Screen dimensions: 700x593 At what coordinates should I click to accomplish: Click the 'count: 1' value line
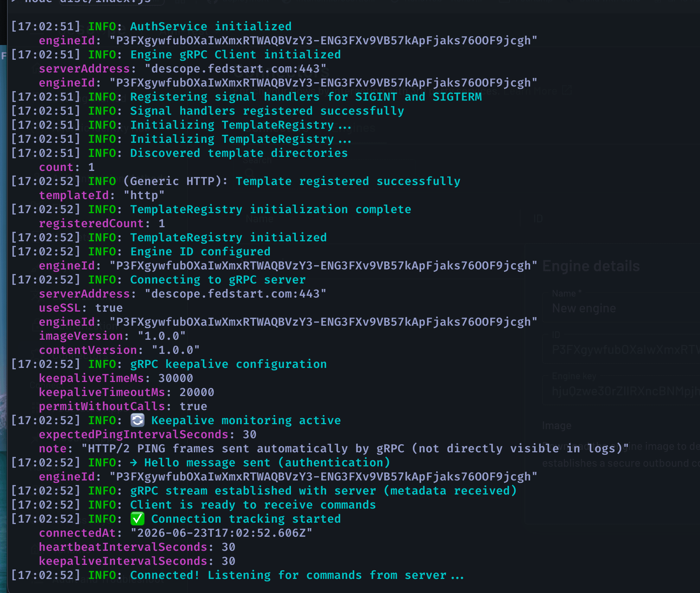coord(67,167)
